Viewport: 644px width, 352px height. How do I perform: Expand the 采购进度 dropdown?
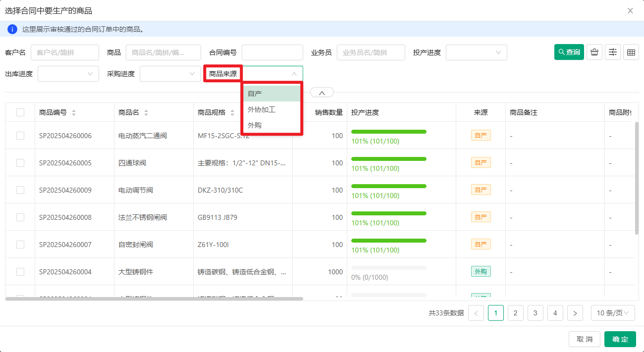(170, 74)
